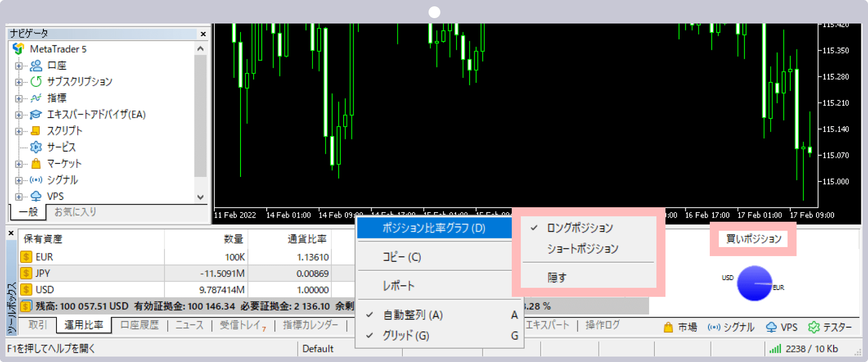Click the EUR currency coin icon
Screen dimensions: 868x362
click(x=26, y=257)
